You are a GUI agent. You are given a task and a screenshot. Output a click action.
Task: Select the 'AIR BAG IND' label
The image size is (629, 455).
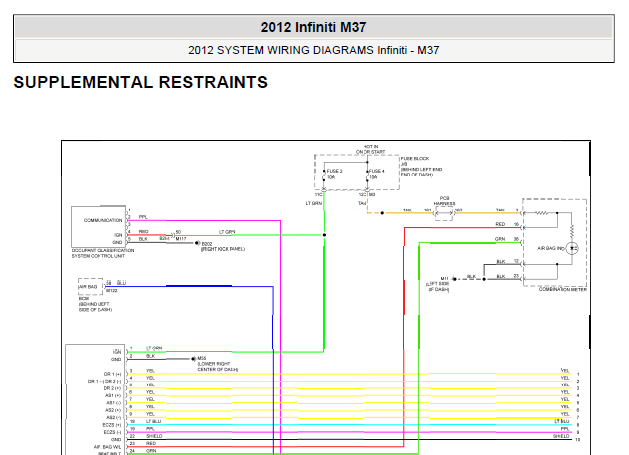pos(550,248)
